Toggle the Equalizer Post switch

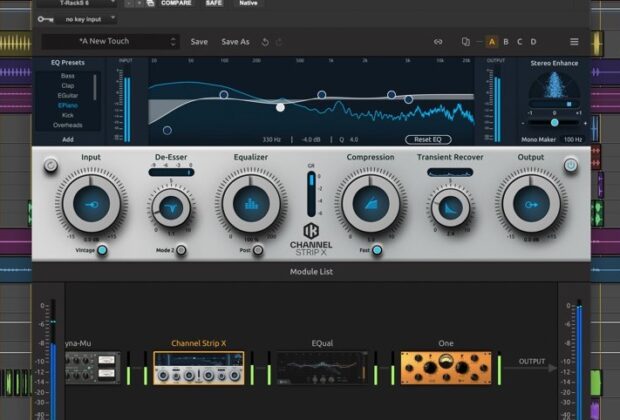258,250
